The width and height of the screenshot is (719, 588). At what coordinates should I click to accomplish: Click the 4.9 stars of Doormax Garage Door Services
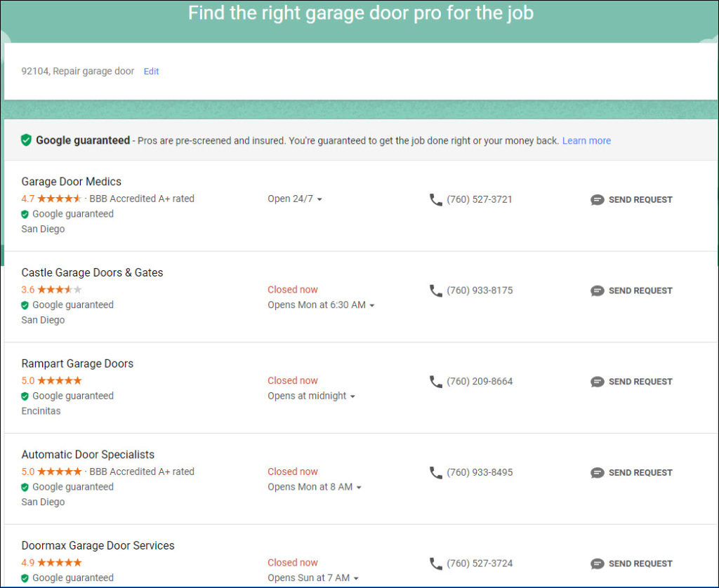(60, 562)
